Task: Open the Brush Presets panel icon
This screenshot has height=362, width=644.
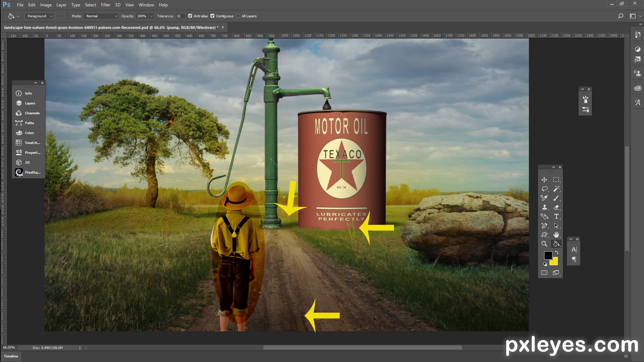Action: 585,99
